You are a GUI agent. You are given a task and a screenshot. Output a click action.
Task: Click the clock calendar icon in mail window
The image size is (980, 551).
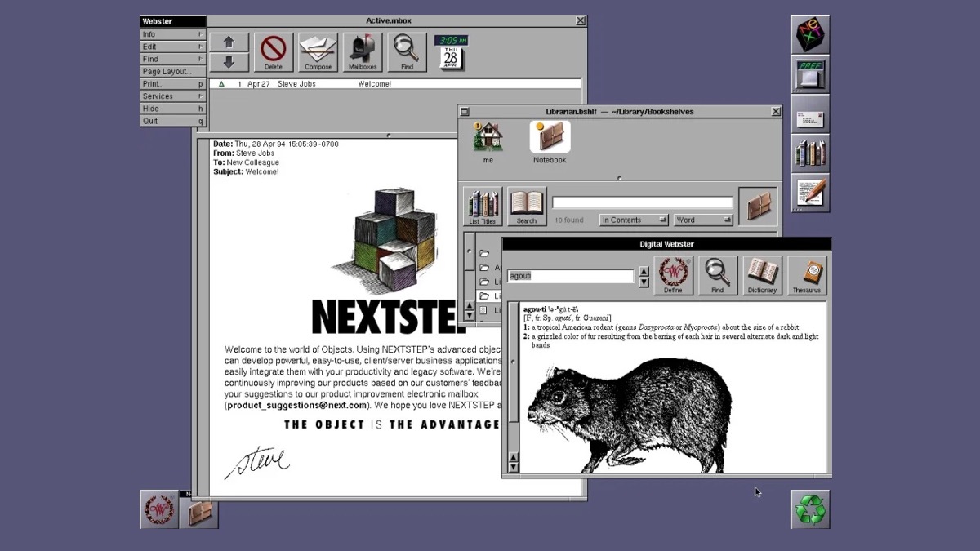[451, 52]
